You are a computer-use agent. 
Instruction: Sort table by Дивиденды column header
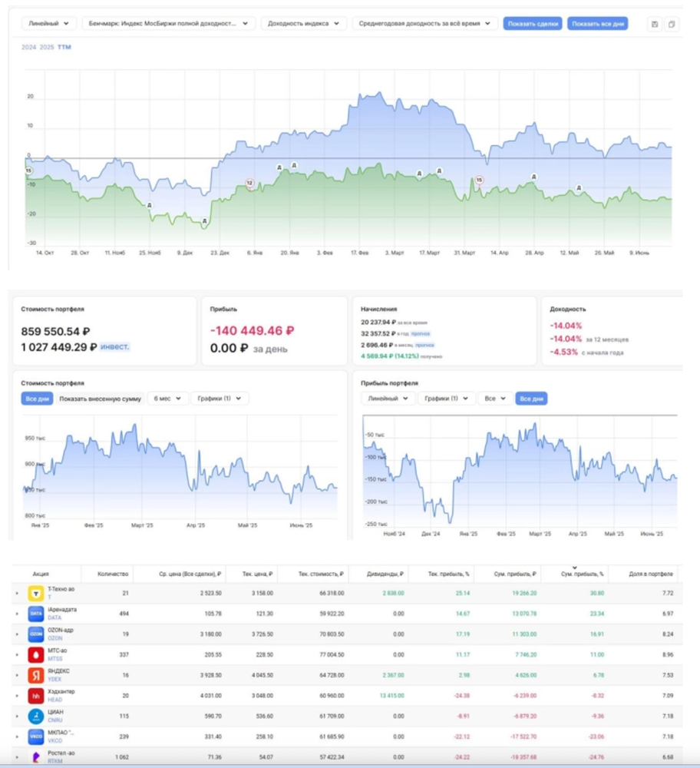pos(385,574)
